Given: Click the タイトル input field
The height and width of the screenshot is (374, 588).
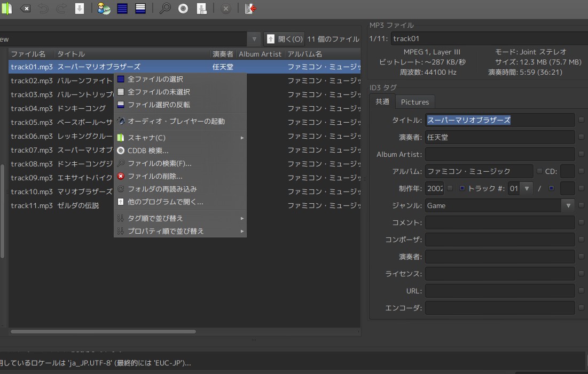Looking at the screenshot, I should point(500,120).
